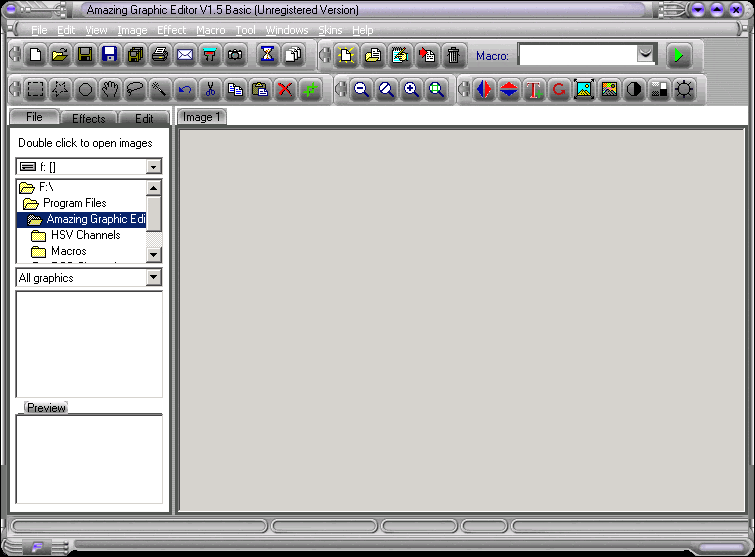Screen dimensions: 755x557
Task: Open the File menu
Action: 39,30
